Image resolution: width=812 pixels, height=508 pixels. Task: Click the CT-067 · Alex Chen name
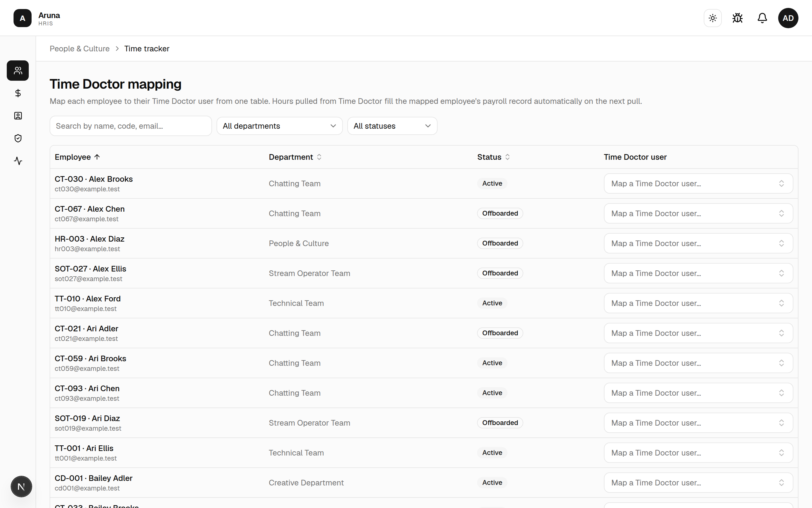coord(90,209)
